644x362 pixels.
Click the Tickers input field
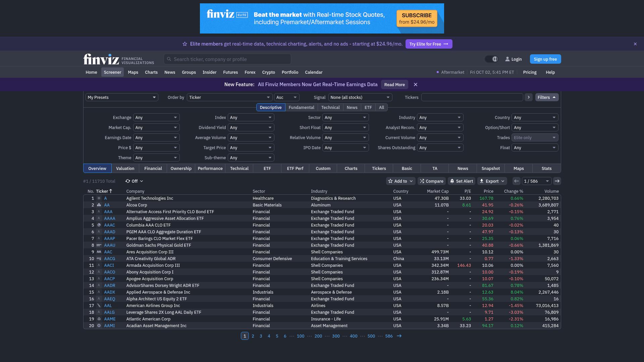472,97
